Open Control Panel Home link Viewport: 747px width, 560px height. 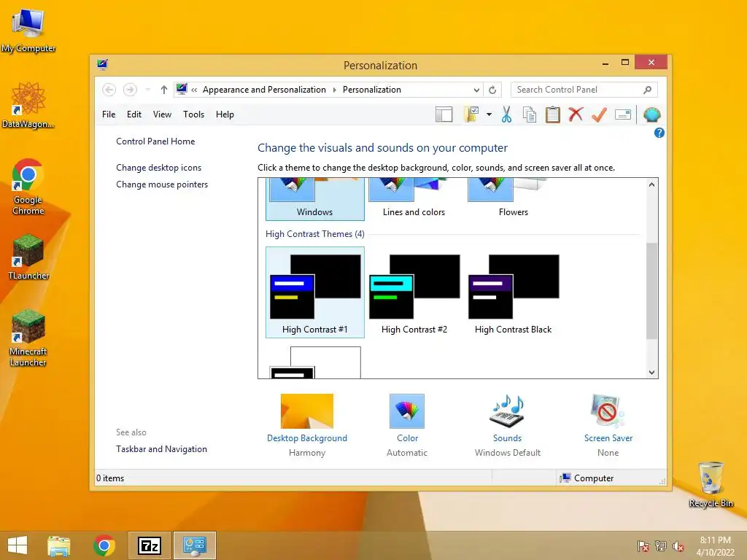[x=155, y=141]
